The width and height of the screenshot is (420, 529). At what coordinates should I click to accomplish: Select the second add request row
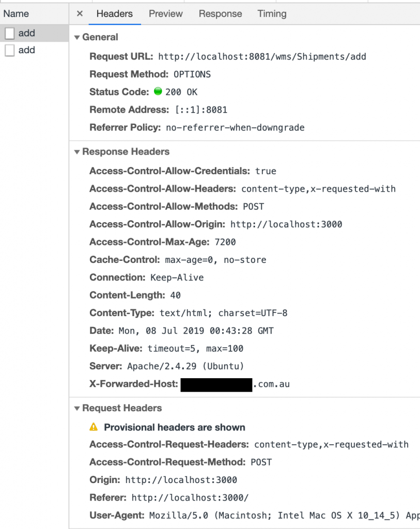[34, 50]
